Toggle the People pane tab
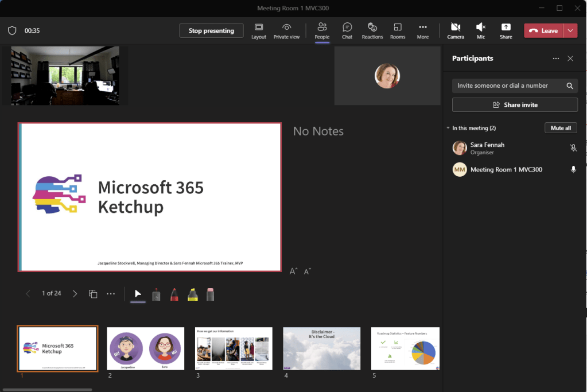 coord(322,30)
